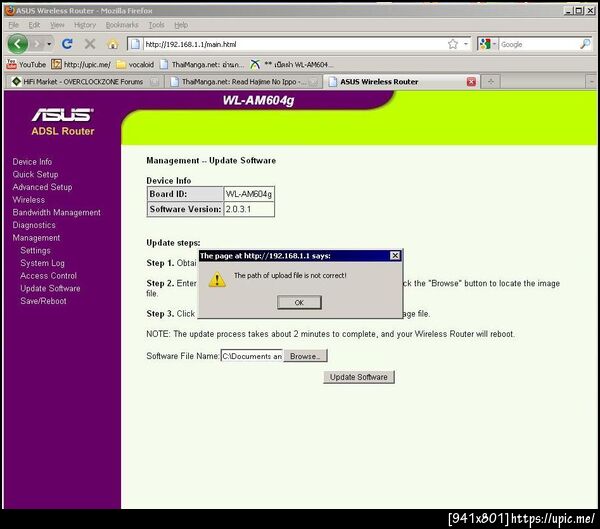Click the URL address field
The height and width of the screenshot is (529, 600).
[x=295, y=44]
